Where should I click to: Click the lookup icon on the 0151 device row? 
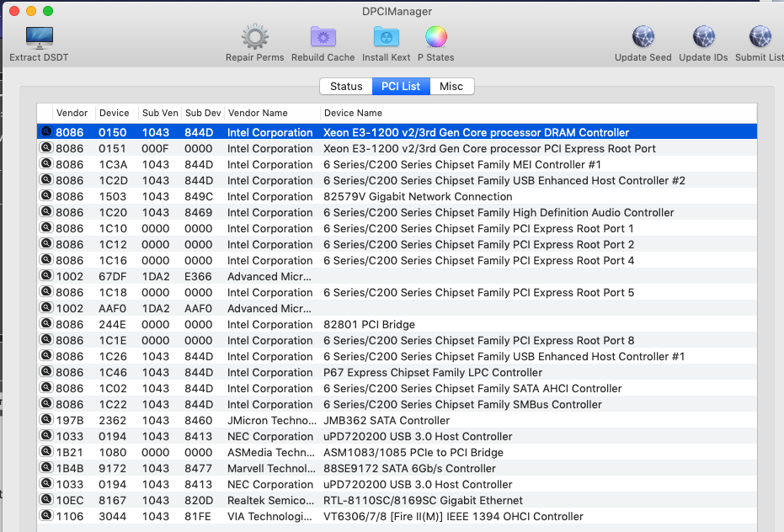point(46,148)
